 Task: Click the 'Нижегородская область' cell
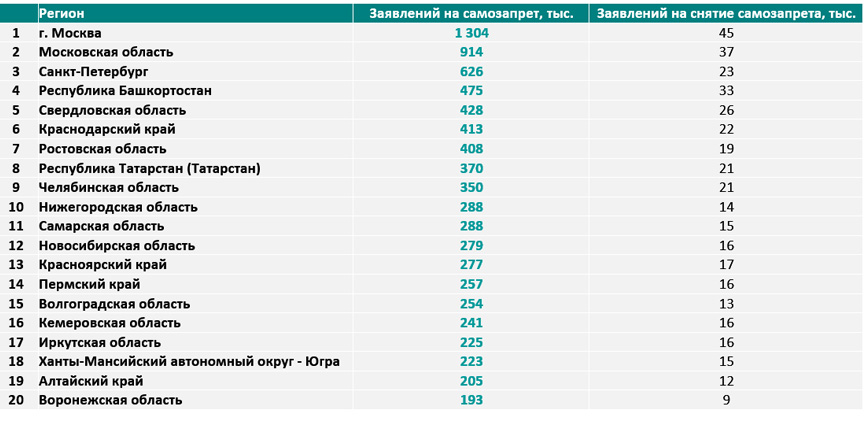click(x=118, y=207)
